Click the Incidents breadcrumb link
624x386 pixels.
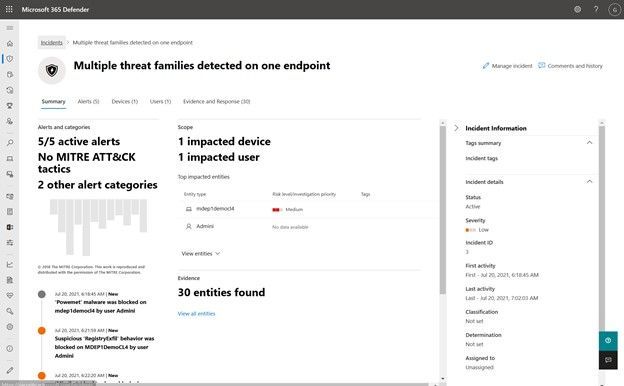(51, 43)
